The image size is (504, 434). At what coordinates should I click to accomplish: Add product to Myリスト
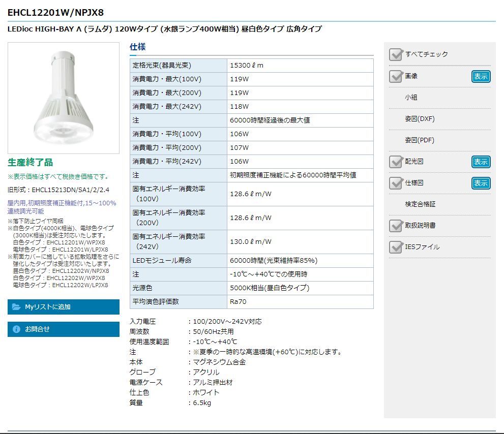[x=64, y=307]
